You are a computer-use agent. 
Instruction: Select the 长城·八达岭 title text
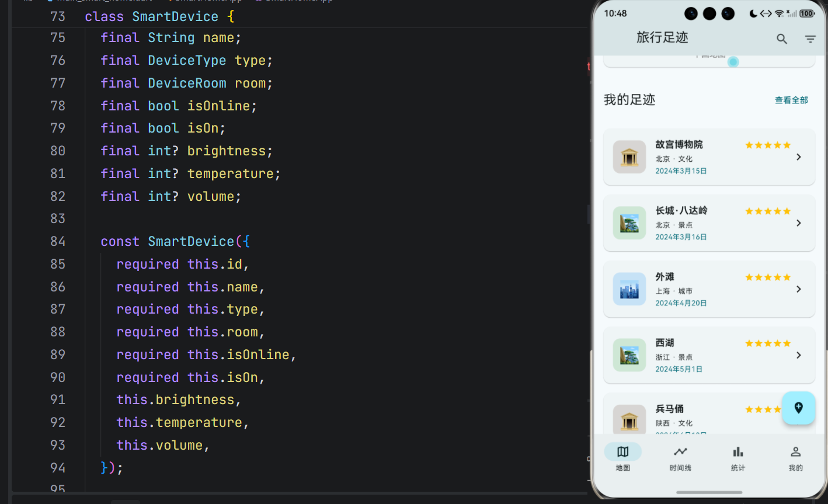click(681, 210)
